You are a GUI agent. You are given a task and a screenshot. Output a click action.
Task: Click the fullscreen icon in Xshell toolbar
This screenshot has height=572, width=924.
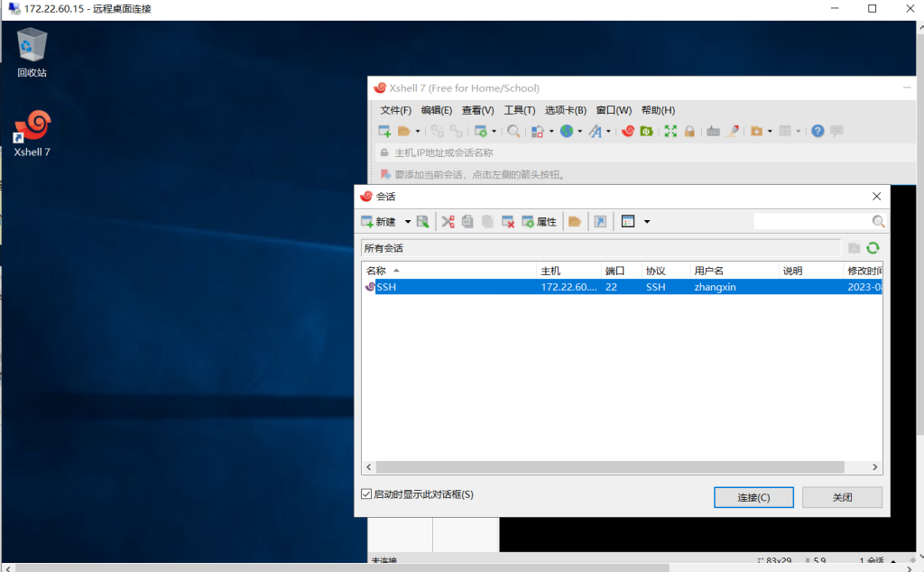[670, 131]
